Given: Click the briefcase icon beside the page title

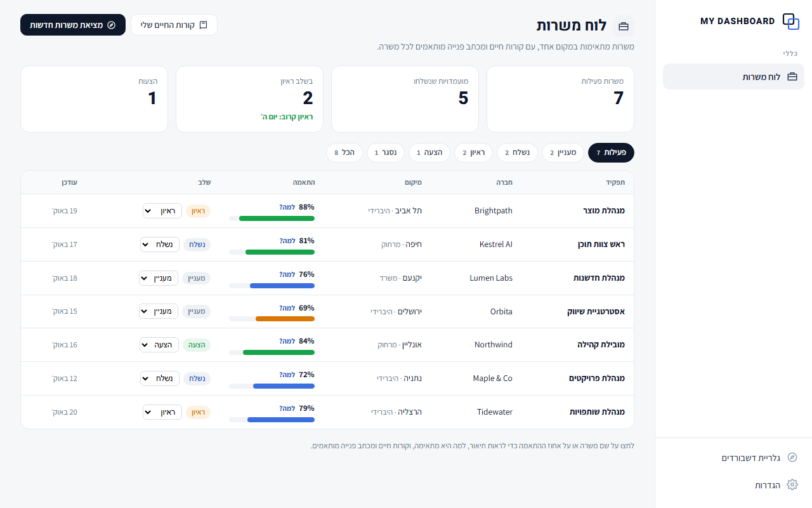Looking at the screenshot, I should 624,26.
